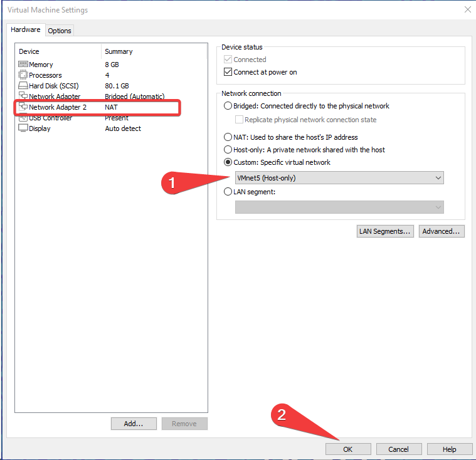
Task: Choose NAT: share the host's IP address
Action: pyautogui.click(x=228, y=137)
